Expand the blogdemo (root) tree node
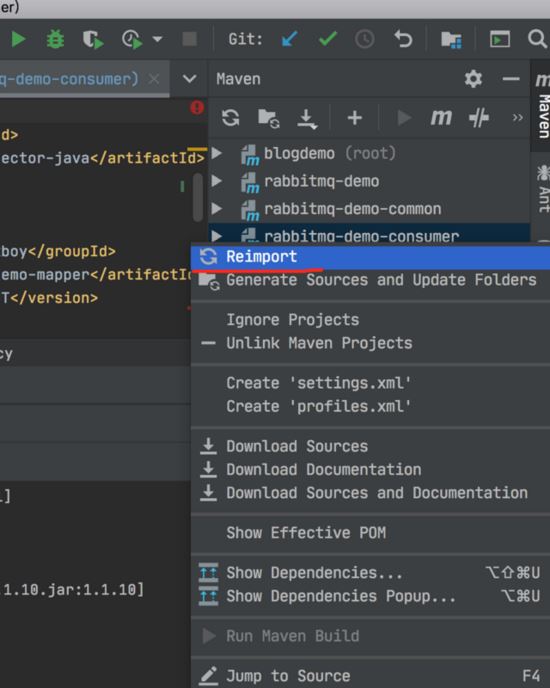 [216, 153]
